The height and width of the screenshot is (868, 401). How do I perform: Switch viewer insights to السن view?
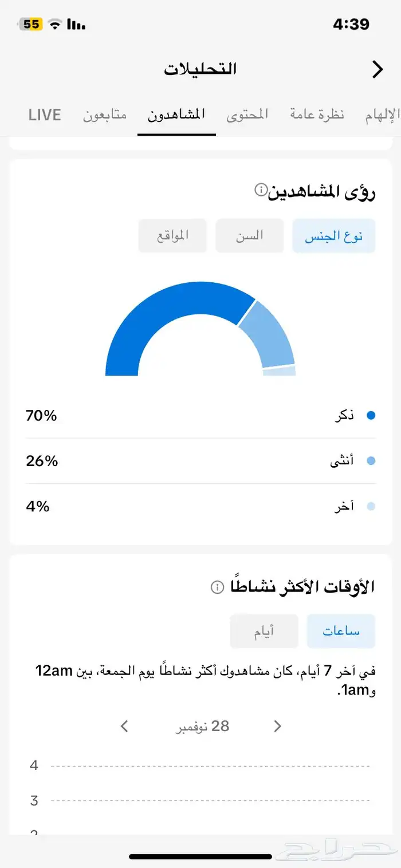click(249, 235)
